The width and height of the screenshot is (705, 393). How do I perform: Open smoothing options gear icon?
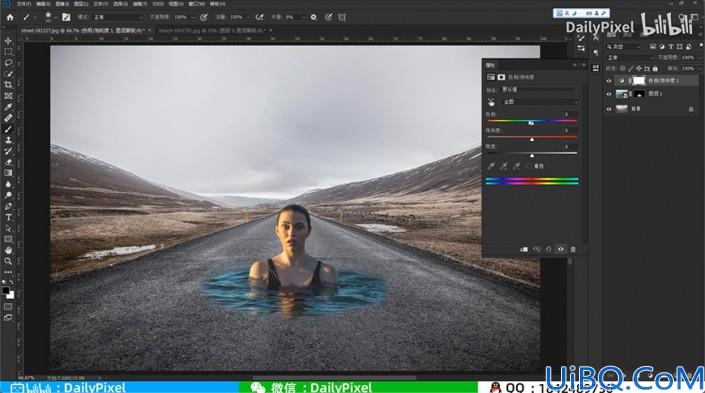coord(314,17)
